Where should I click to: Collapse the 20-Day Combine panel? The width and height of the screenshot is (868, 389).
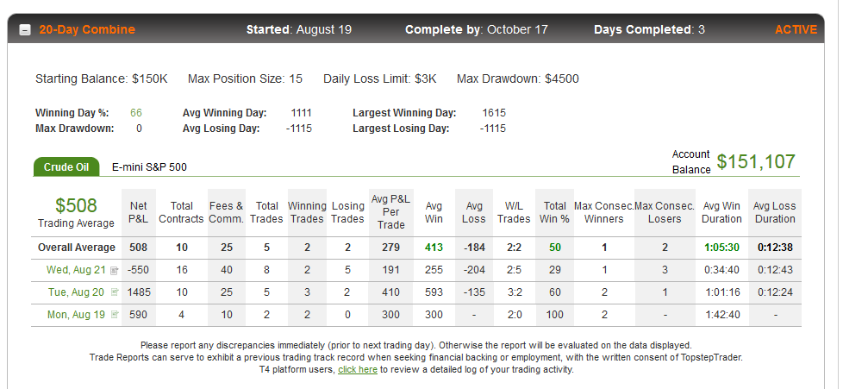(x=25, y=30)
